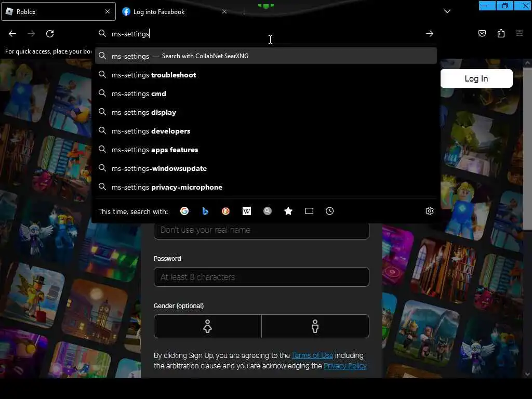Click the Log In button
The height and width of the screenshot is (399, 532).
coord(476,78)
